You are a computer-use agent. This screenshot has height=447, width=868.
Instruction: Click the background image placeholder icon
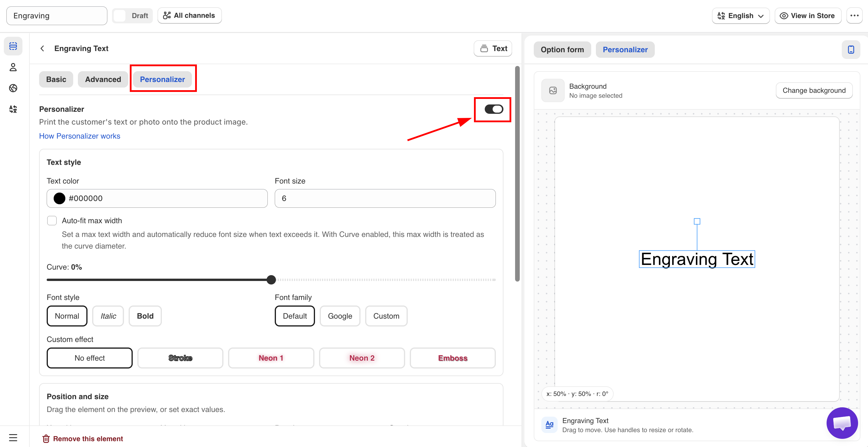pos(553,90)
